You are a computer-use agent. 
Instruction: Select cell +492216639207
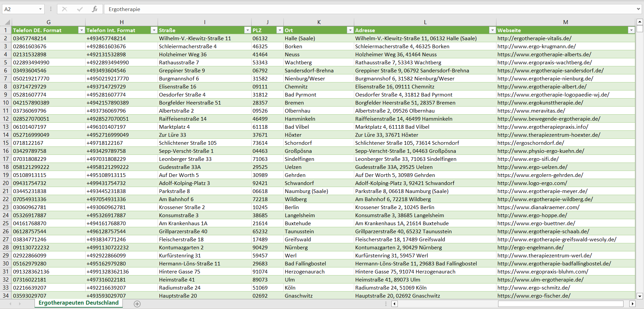pyautogui.click(x=122, y=288)
